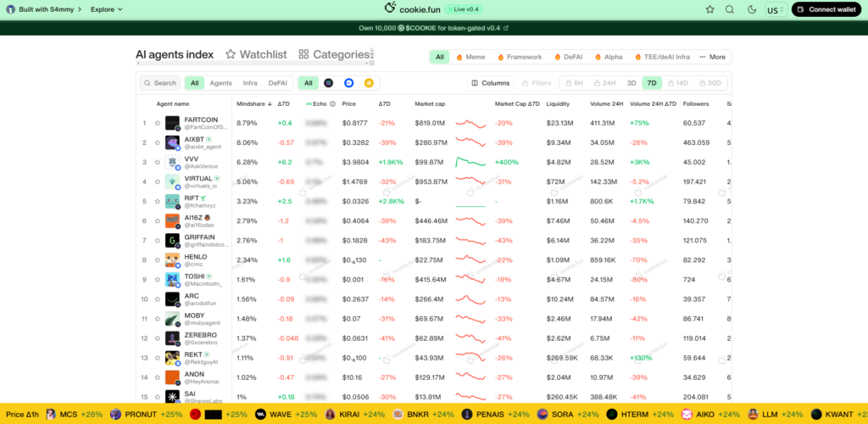Image resolution: width=868 pixels, height=424 pixels.
Task: Star the FARTCOIN row as favorite
Action: tap(158, 123)
